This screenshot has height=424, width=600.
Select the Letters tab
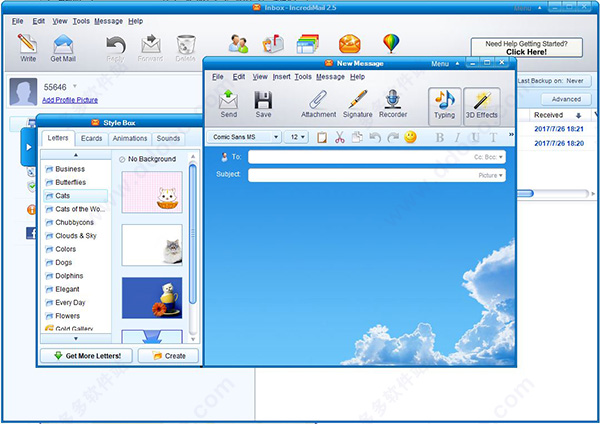[58, 138]
